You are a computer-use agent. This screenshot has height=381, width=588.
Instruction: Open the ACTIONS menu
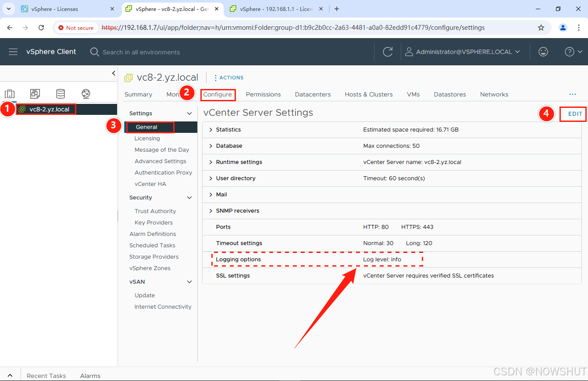(228, 78)
